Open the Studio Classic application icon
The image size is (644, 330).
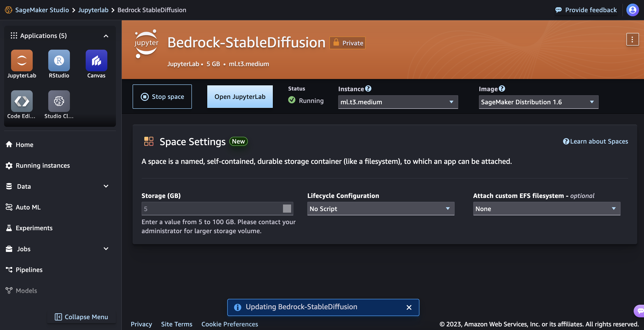pyautogui.click(x=59, y=101)
